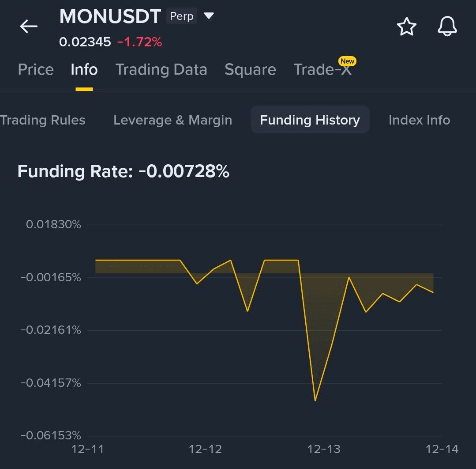Open the Leverage & Margin section
Viewport: 476px width, 469px height.
(172, 120)
